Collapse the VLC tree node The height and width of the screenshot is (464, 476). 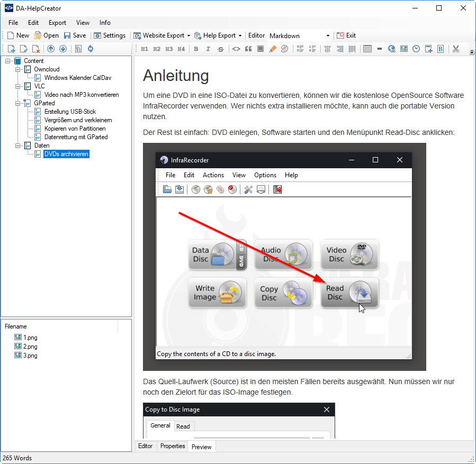click(17, 86)
